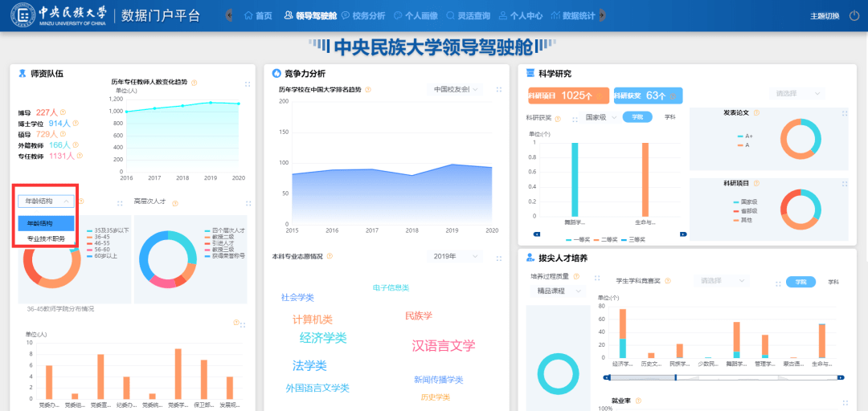Click the 科研获奖 63个 card

(649, 96)
